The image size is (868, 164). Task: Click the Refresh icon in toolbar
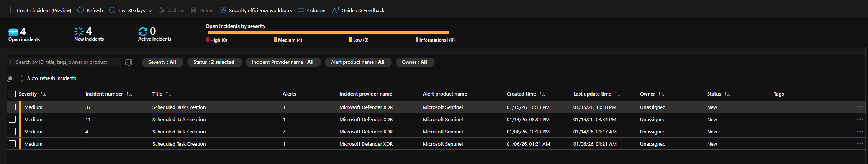coord(80,10)
